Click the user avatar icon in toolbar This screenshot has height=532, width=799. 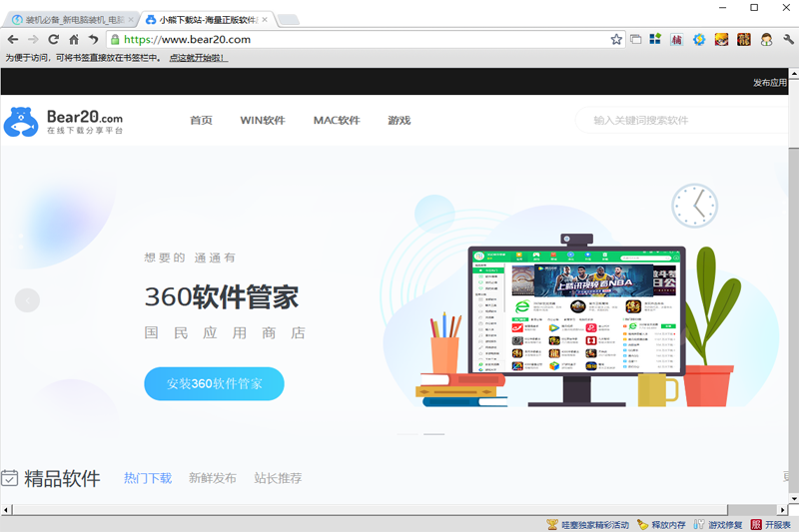766,39
